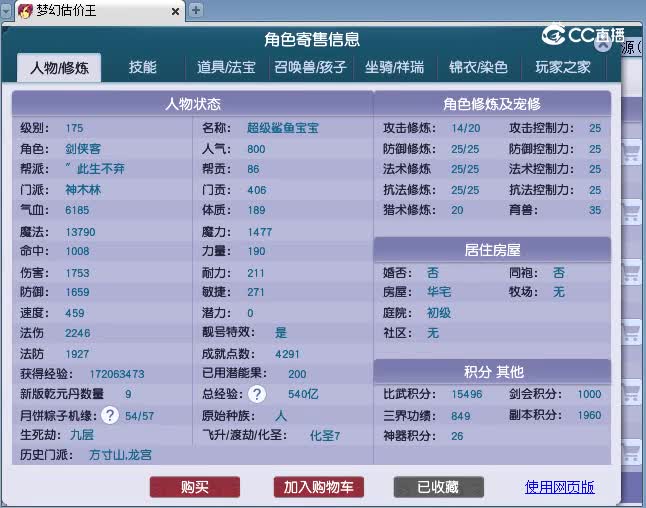The height and width of the screenshot is (508, 646).
Task: Click the 居住房屋 section header
Action: click(x=492, y=250)
